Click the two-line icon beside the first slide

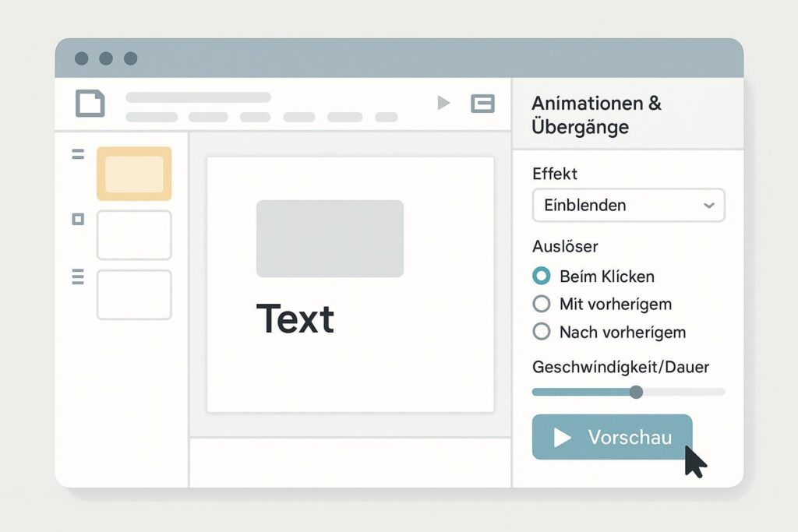[x=78, y=155]
